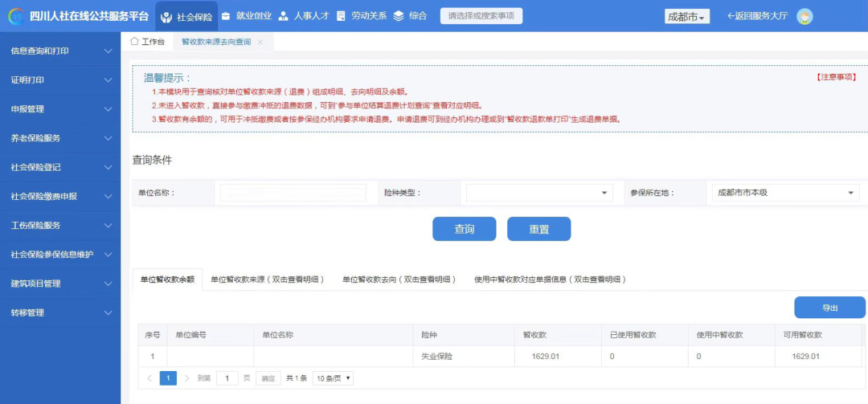
Task: Expand 证明打印 sidebar section
Action: click(x=60, y=80)
